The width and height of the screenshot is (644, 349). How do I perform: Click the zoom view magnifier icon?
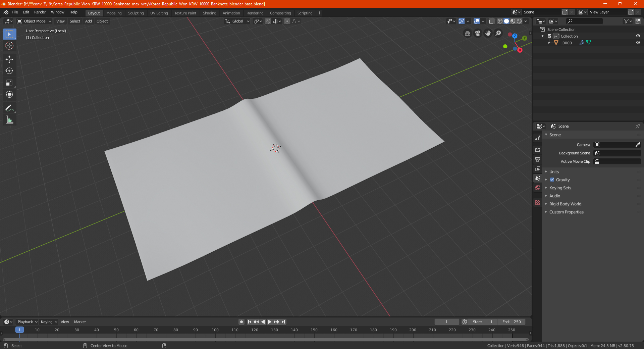pos(498,33)
